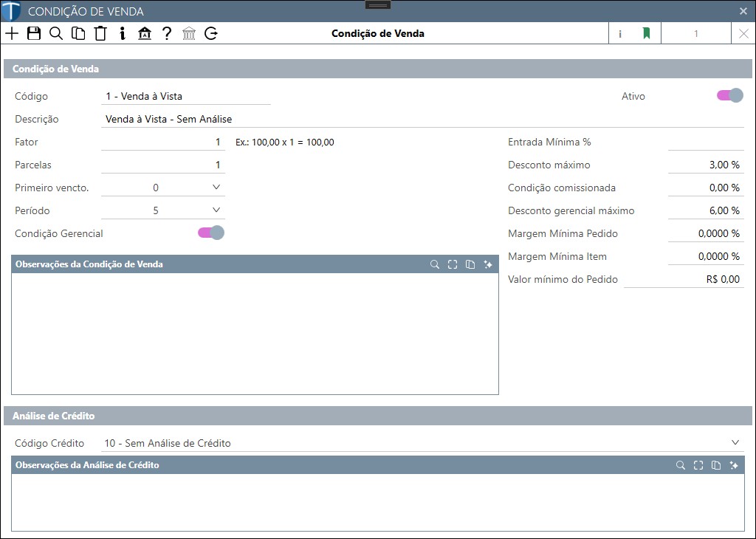The image size is (756, 539).
Task: Open the black bank building icon
Action: pos(144,33)
